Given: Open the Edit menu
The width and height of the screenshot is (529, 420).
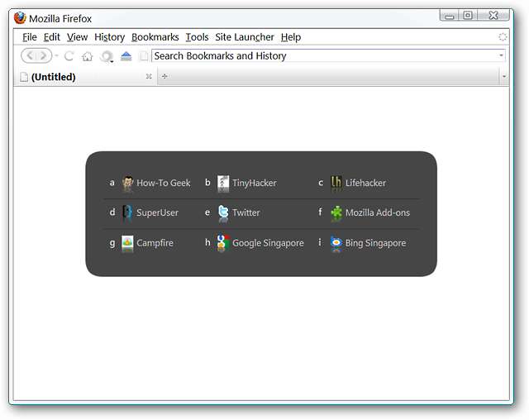Looking at the screenshot, I should [x=51, y=36].
